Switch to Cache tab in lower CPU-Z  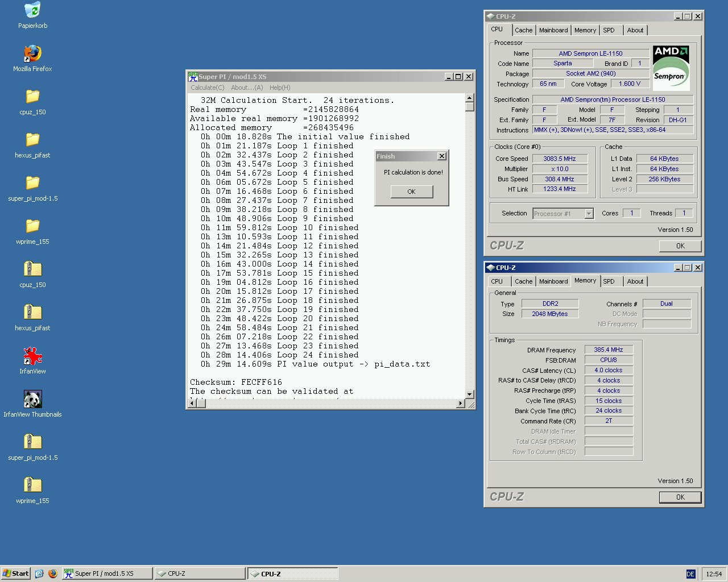pyautogui.click(x=523, y=281)
